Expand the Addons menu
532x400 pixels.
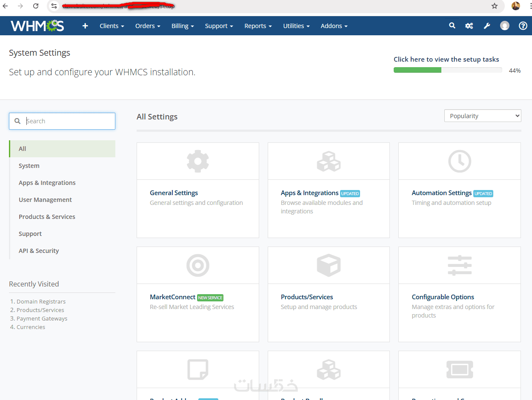(x=334, y=26)
